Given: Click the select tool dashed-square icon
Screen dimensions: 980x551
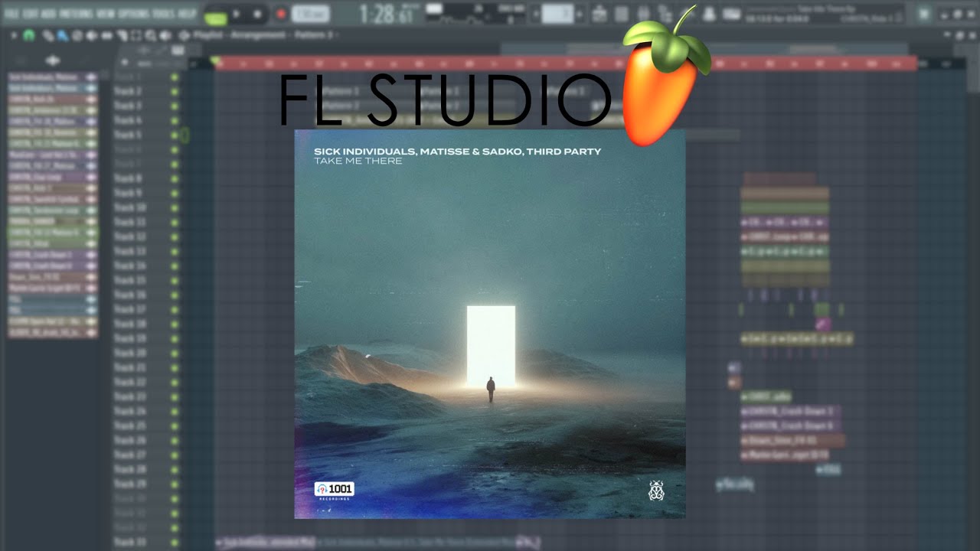Looking at the screenshot, I should (136, 35).
